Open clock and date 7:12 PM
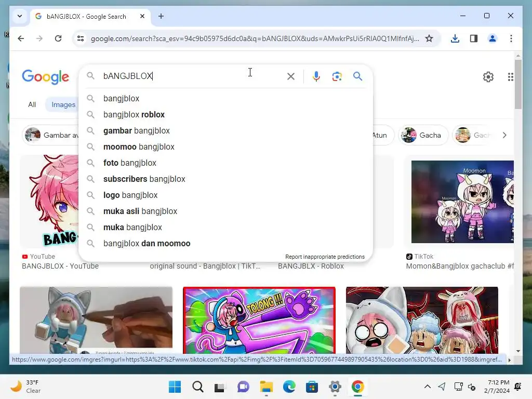 click(x=497, y=387)
